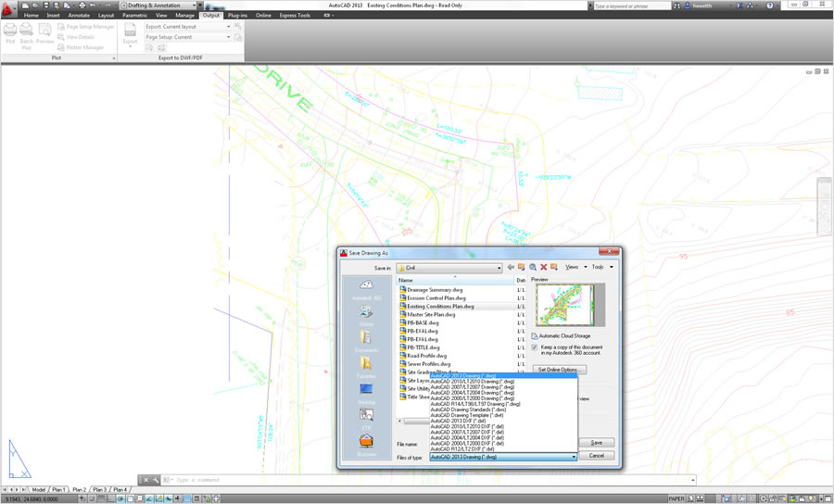Screen dimensions: 834x504
Task: Switch to the Model layout tab
Action: point(38,489)
